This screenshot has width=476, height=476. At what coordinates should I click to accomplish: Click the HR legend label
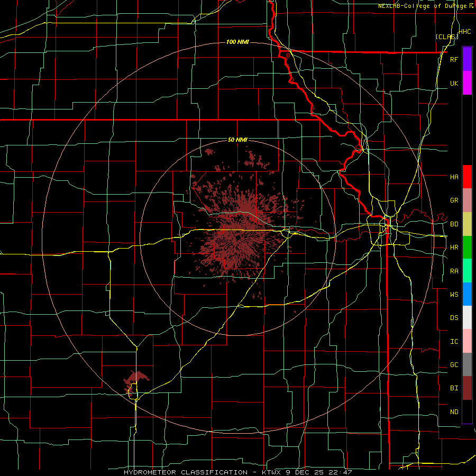[x=454, y=248]
